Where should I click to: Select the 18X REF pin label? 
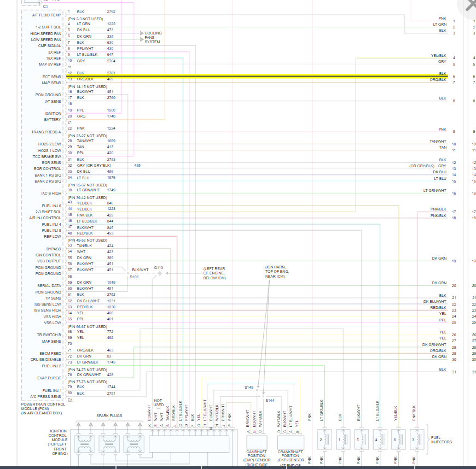(x=54, y=58)
